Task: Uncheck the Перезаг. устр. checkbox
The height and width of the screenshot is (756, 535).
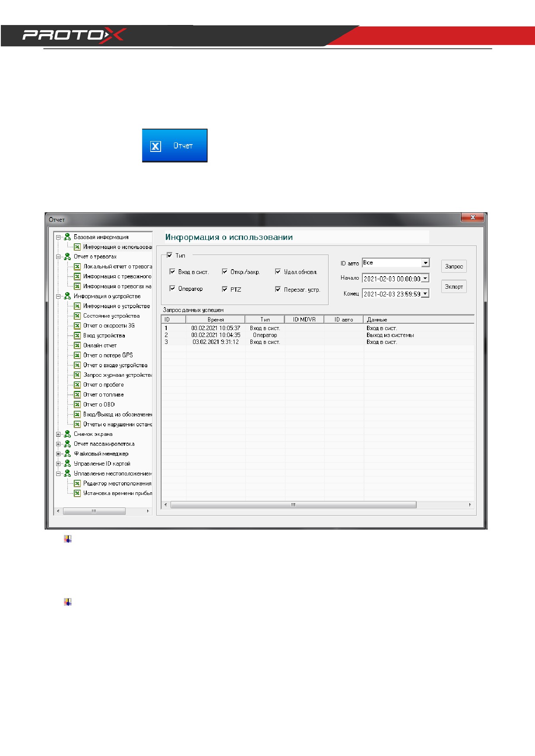Action: click(x=278, y=289)
